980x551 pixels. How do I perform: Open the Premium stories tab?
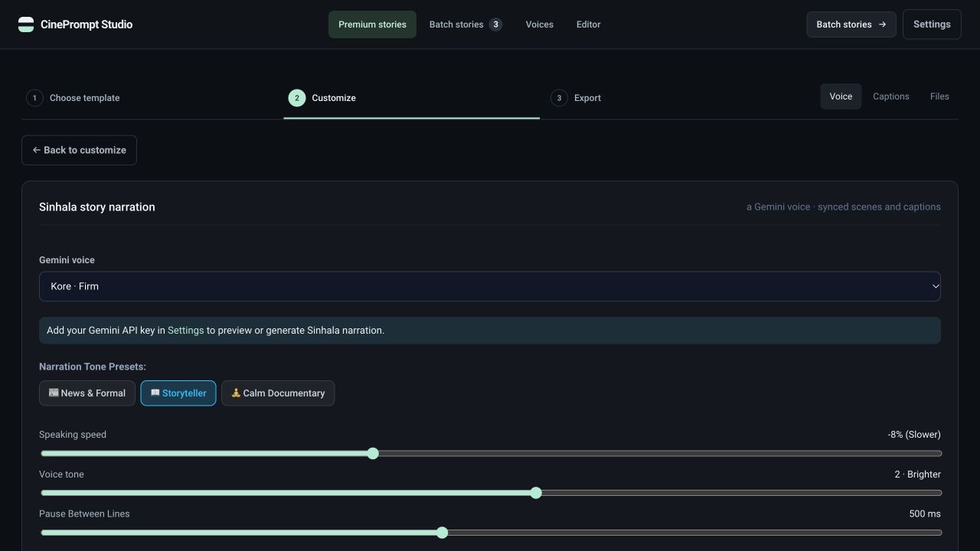point(372,24)
